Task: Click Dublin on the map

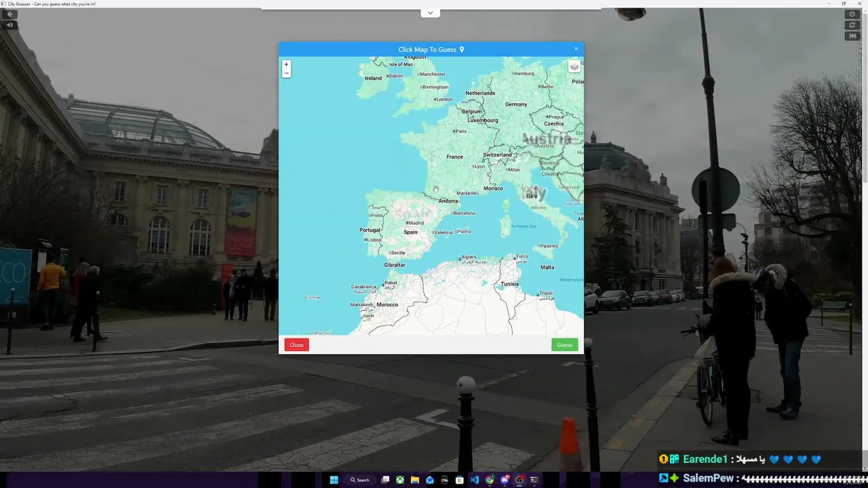Action: click(x=395, y=76)
